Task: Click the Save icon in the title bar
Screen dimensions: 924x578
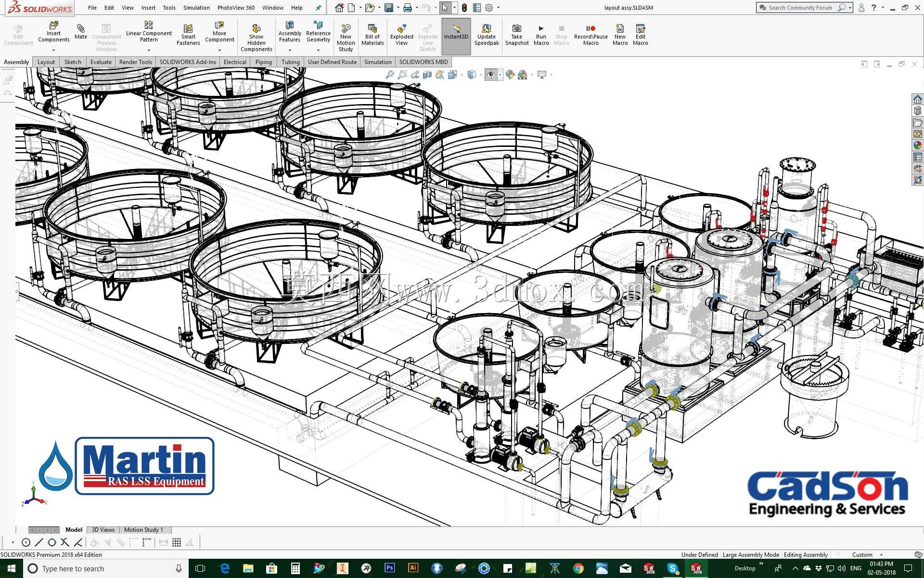Action: (x=389, y=8)
